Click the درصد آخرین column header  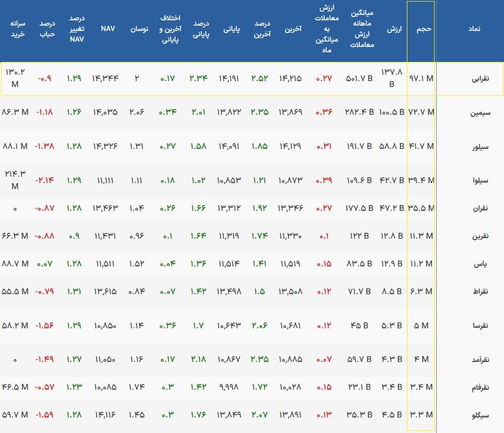pos(262,29)
